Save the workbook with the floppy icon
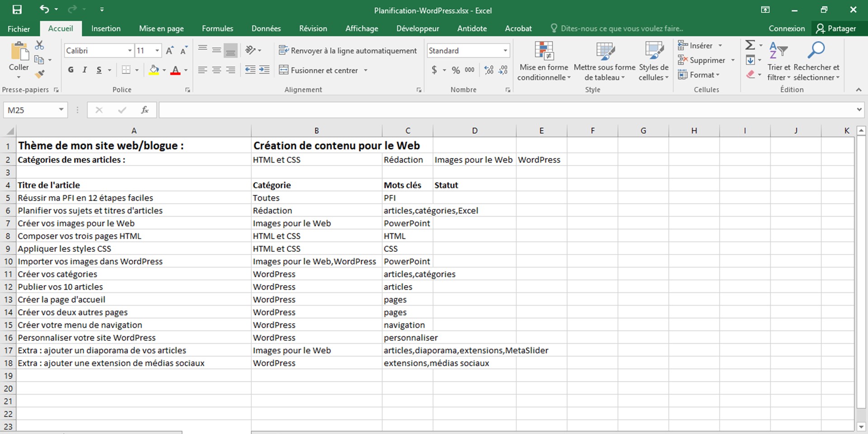 17,9
